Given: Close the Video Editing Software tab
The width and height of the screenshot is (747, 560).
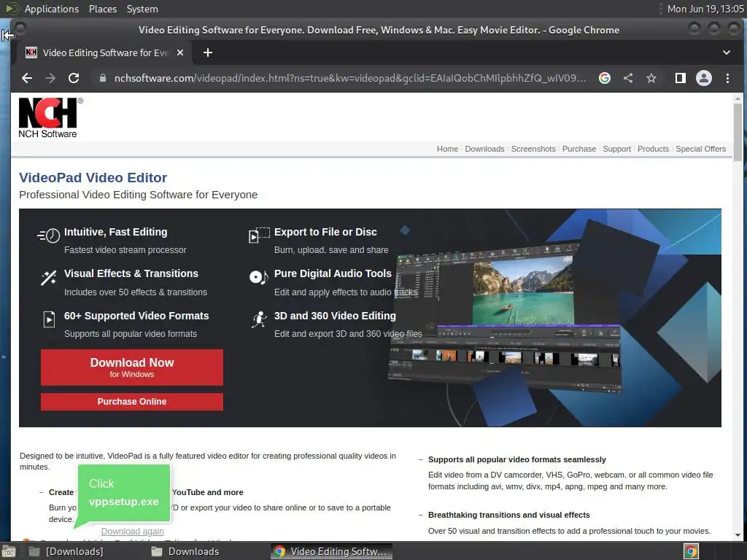Looking at the screenshot, I should [x=180, y=52].
